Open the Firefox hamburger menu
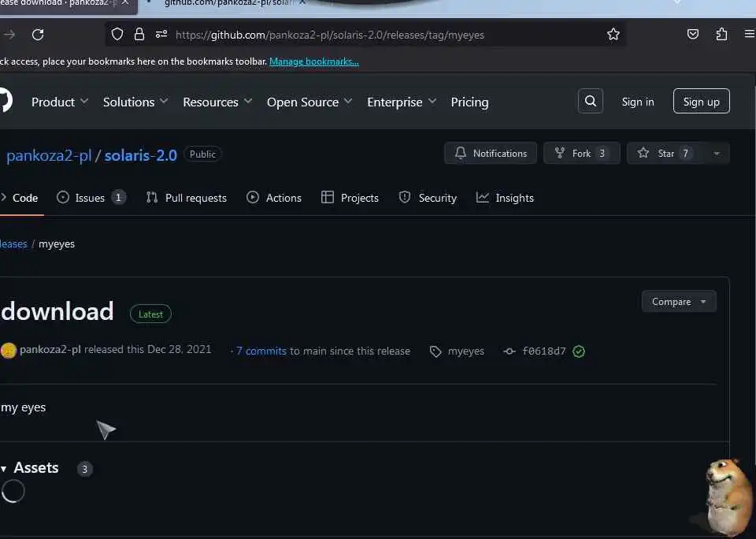 (x=750, y=34)
